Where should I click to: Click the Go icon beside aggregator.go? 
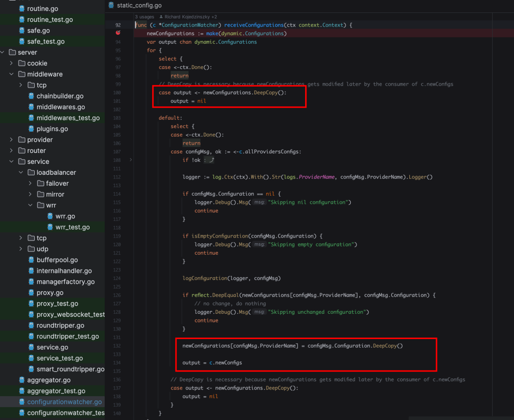point(21,380)
